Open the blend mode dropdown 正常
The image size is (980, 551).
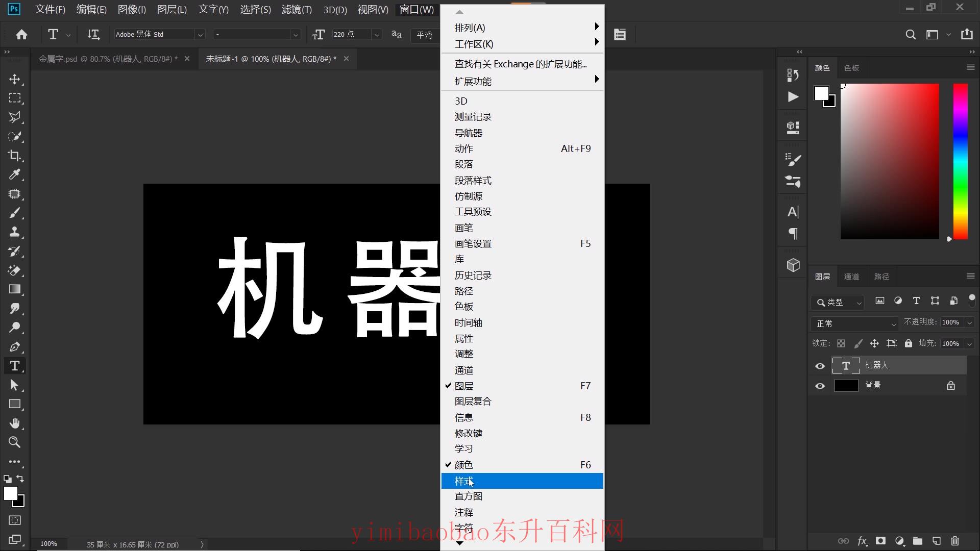(854, 323)
